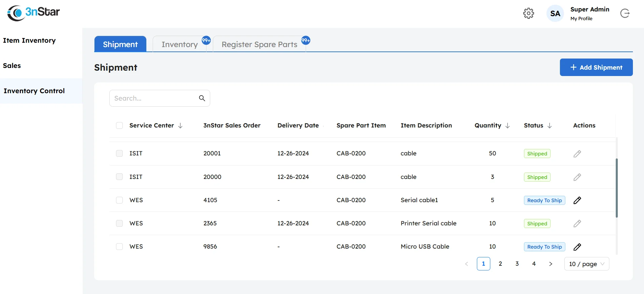Check the row for sales order 20000
Image resolution: width=644 pixels, height=294 pixels.
click(x=119, y=177)
